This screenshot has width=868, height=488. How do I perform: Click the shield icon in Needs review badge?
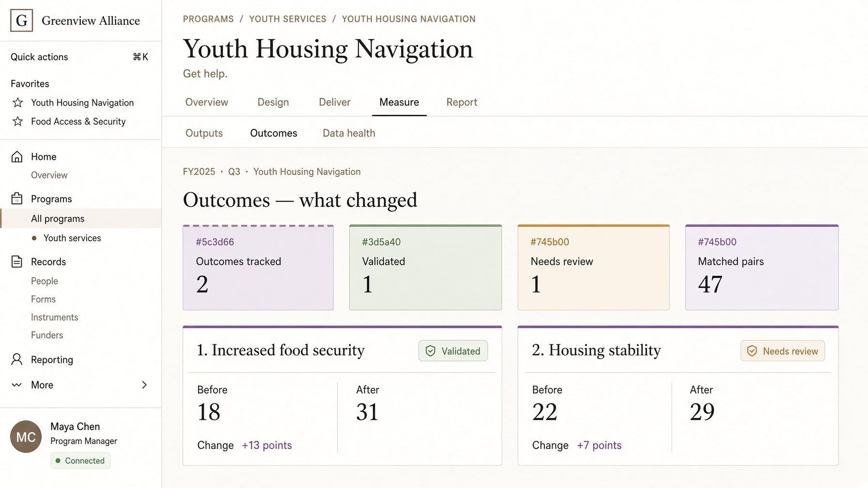point(752,351)
